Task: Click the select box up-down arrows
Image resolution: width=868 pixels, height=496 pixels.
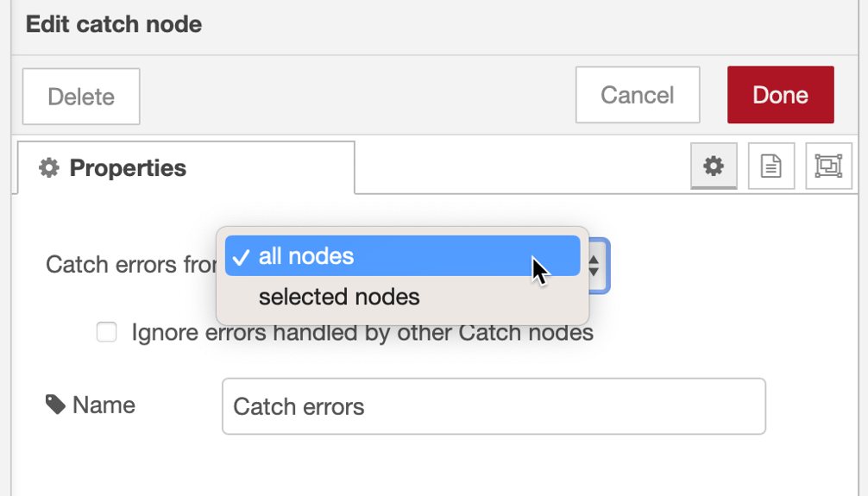Action: click(x=594, y=266)
